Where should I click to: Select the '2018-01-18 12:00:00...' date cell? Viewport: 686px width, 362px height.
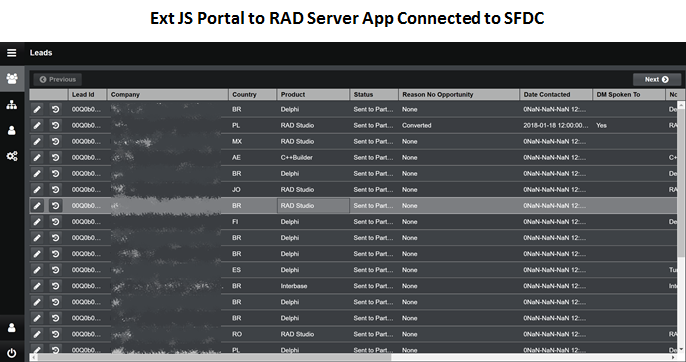coord(556,125)
